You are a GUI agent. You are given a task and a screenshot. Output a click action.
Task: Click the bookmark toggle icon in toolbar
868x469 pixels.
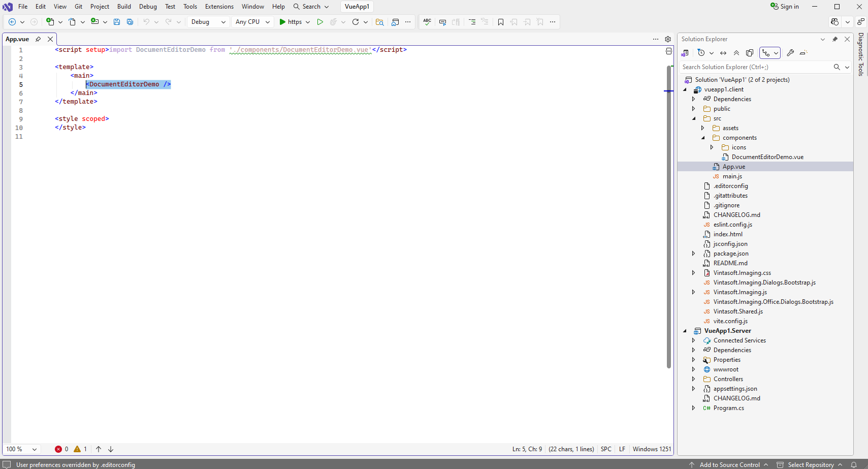pyautogui.click(x=501, y=22)
